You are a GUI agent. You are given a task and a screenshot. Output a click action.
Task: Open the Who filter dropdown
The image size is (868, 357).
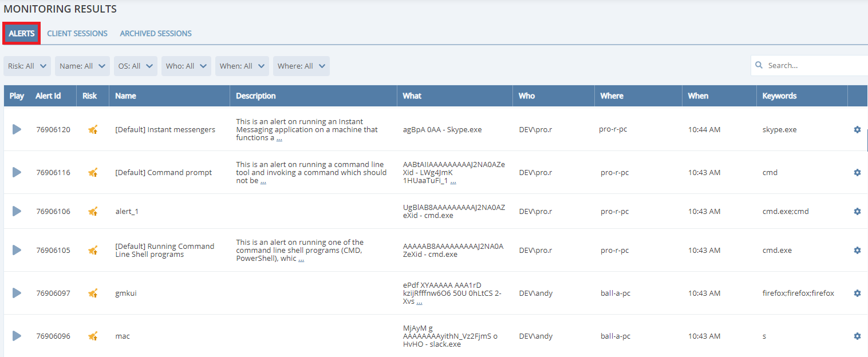coord(186,66)
